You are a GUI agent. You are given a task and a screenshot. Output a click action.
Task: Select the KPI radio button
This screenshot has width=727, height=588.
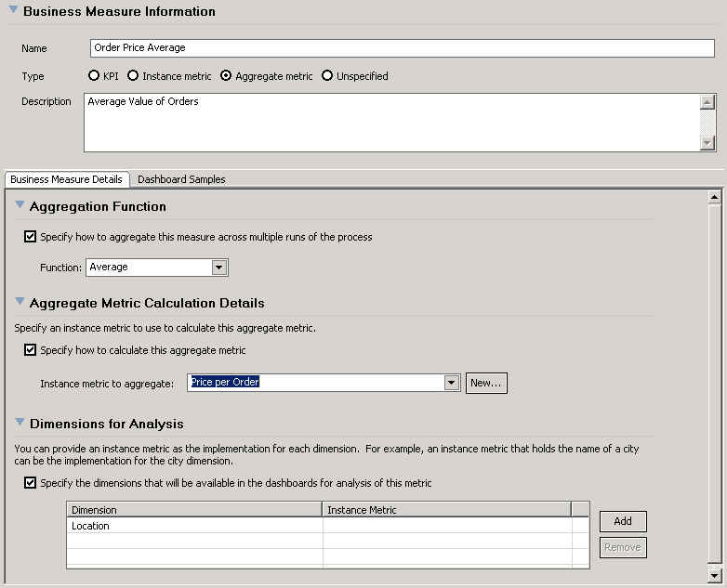click(93, 76)
